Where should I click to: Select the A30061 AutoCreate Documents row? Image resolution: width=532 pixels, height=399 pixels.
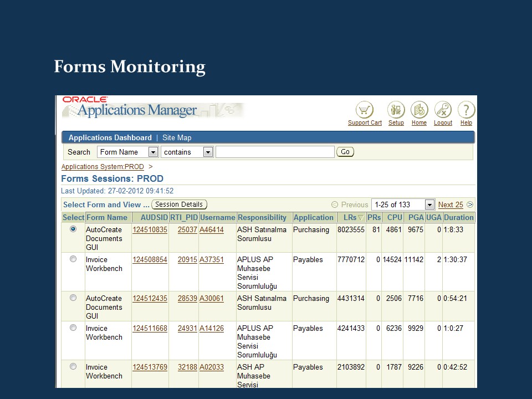[x=73, y=298]
